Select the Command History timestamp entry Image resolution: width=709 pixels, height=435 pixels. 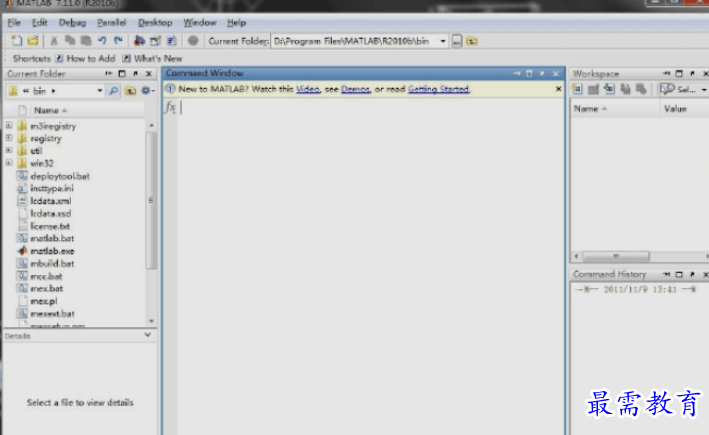point(635,289)
